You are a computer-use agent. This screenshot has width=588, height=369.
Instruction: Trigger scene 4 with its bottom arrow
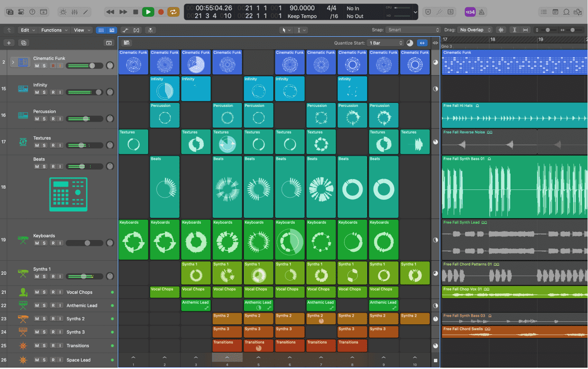tap(227, 357)
